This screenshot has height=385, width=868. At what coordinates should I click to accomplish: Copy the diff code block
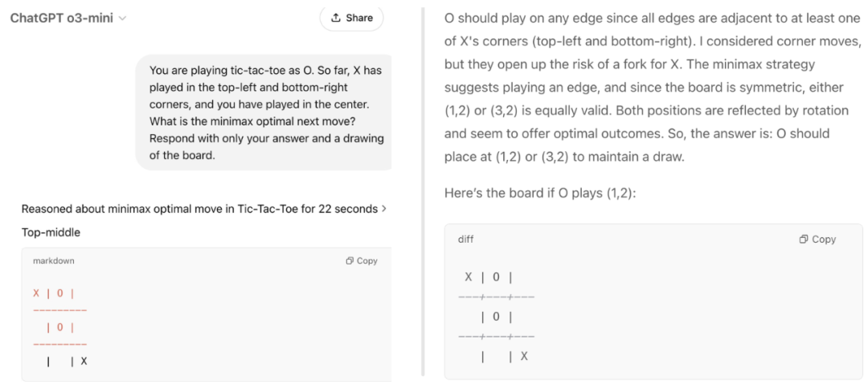[x=817, y=240]
